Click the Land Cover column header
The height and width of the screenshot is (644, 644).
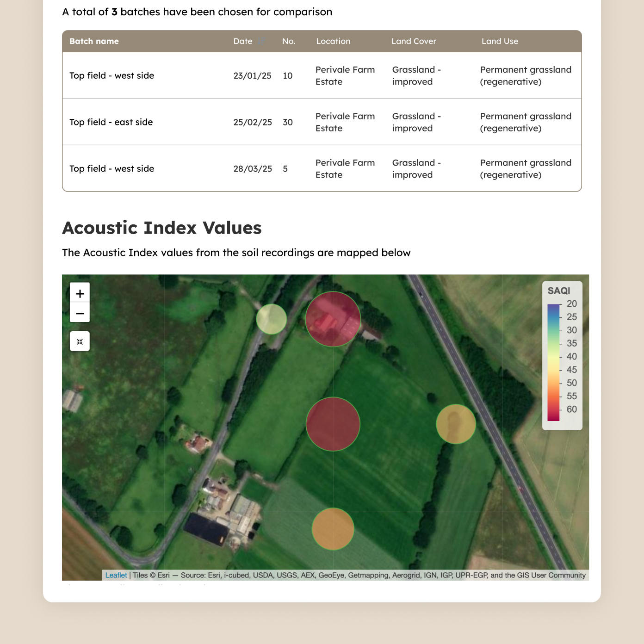414,41
